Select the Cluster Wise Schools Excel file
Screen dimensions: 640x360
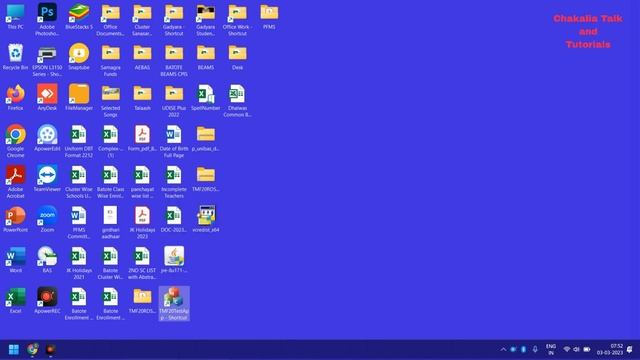click(79, 182)
